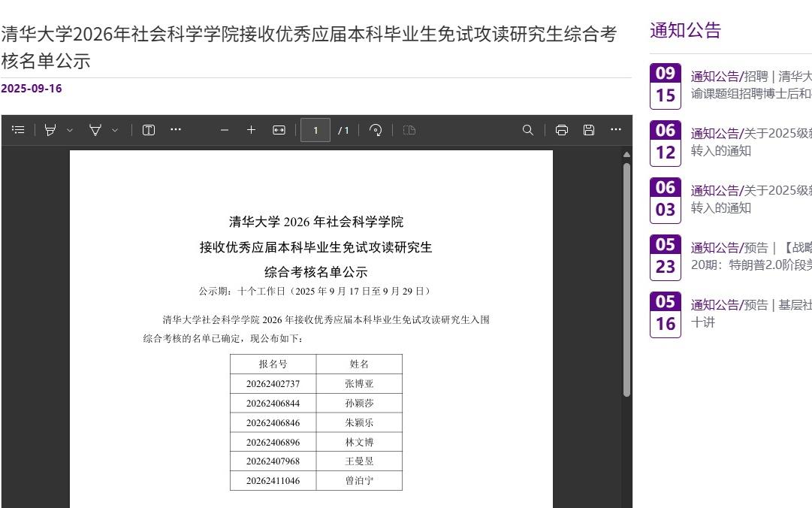The height and width of the screenshot is (508, 812).
Task: Open the highlight color dropdown
Action: pyautogui.click(x=70, y=129)
